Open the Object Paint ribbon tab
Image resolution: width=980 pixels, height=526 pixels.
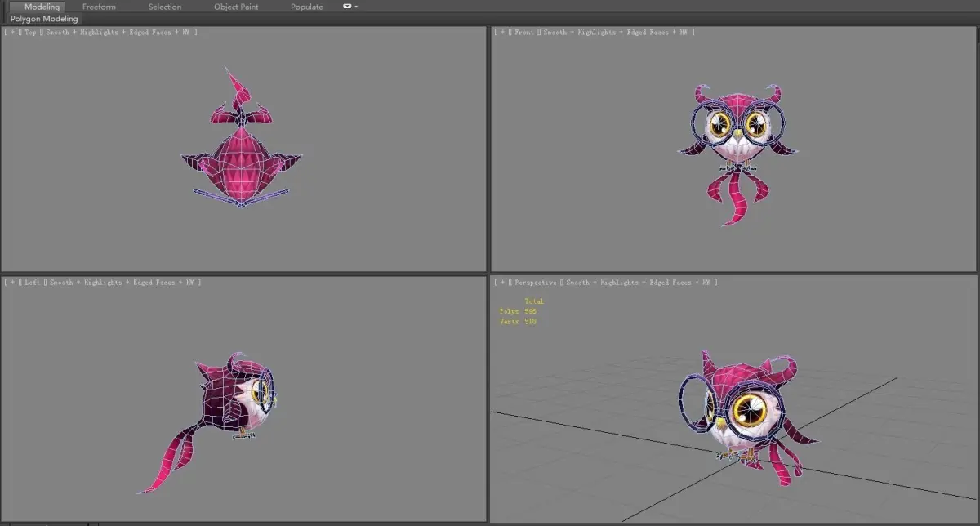coord(236,7)
